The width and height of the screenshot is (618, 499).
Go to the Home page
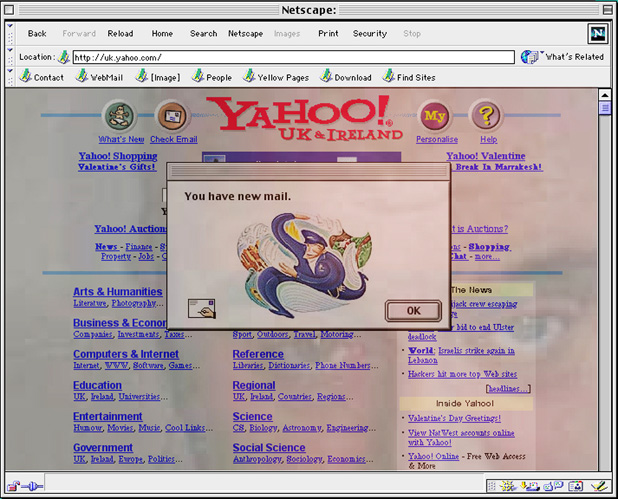[162, 34]
